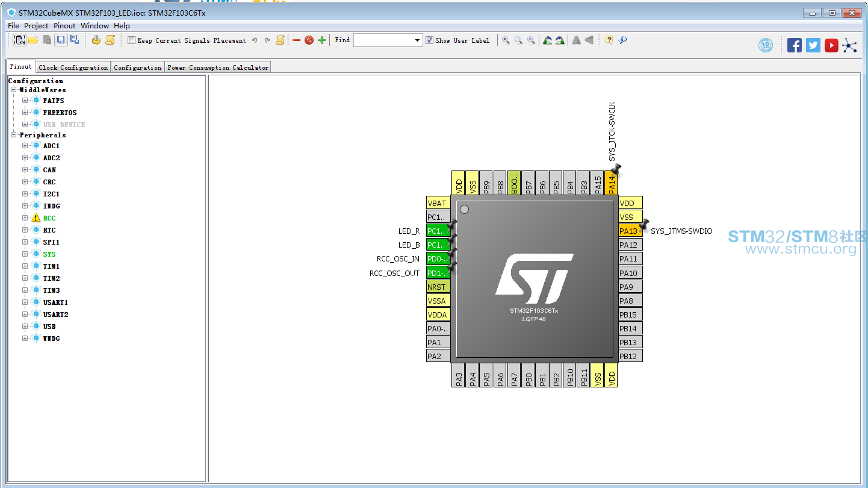
Task: Click the green plus toolbar icon
Action: coord(322,40)
